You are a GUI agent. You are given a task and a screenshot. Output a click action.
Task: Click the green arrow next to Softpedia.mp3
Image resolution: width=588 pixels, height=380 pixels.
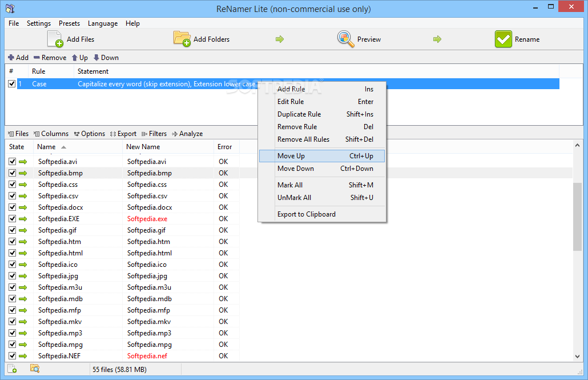23,333
